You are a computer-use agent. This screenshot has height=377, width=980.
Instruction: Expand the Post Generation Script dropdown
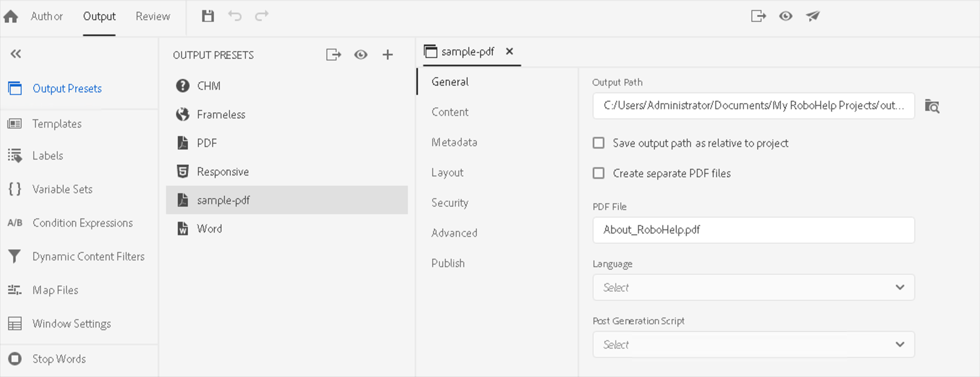(753, 345)
